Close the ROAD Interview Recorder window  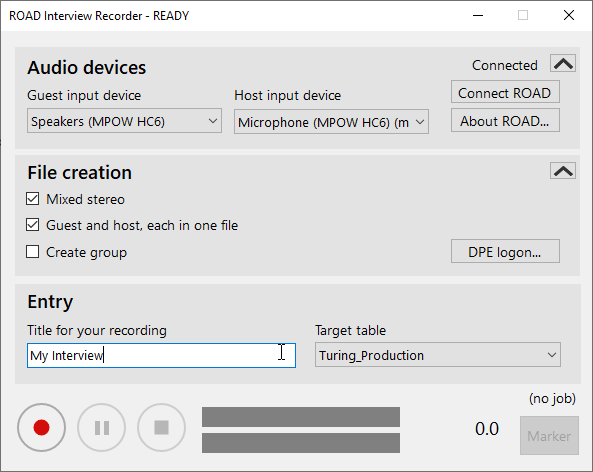tap(569, 16)
